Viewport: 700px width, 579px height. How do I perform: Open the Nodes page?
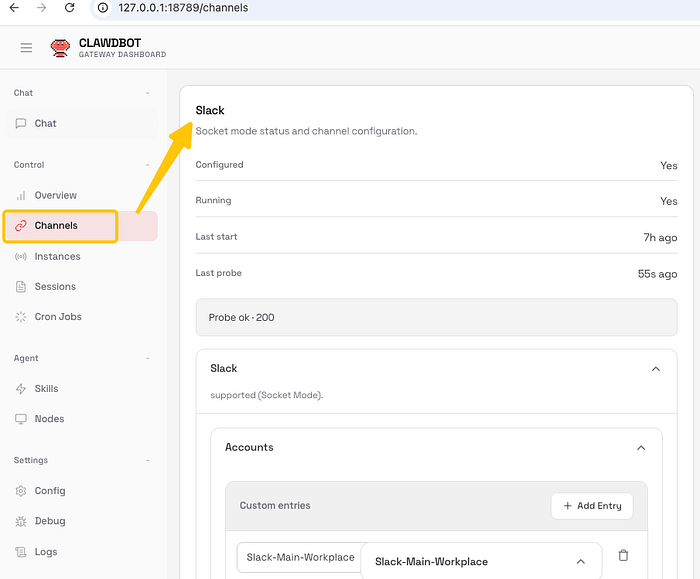click(x=82, y=419)
